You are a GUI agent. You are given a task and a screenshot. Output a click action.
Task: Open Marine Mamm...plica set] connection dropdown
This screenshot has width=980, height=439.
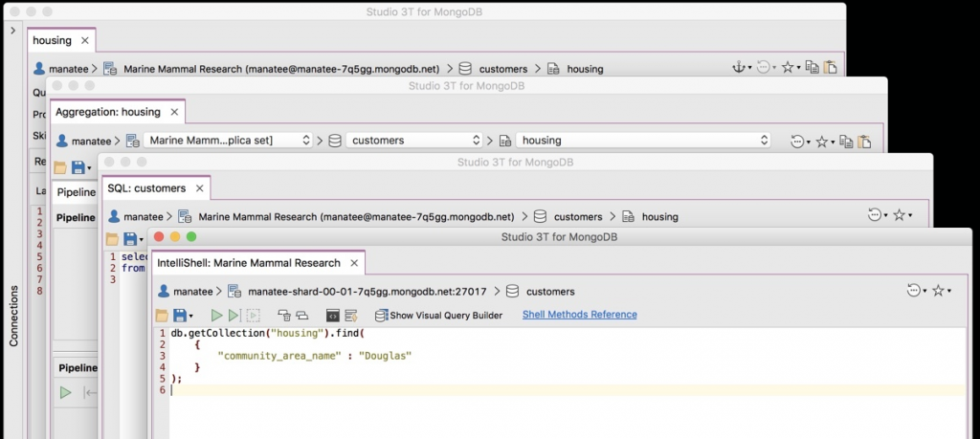pyautogui.click(x=228, y=141)
